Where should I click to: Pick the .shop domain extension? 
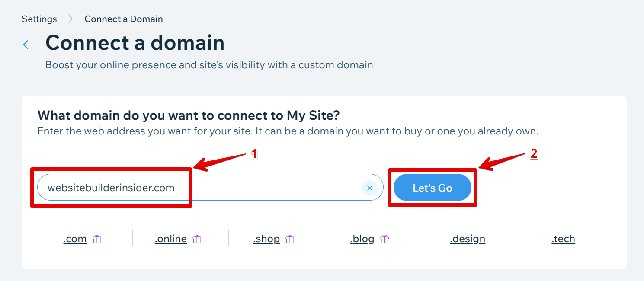[266, 239]
